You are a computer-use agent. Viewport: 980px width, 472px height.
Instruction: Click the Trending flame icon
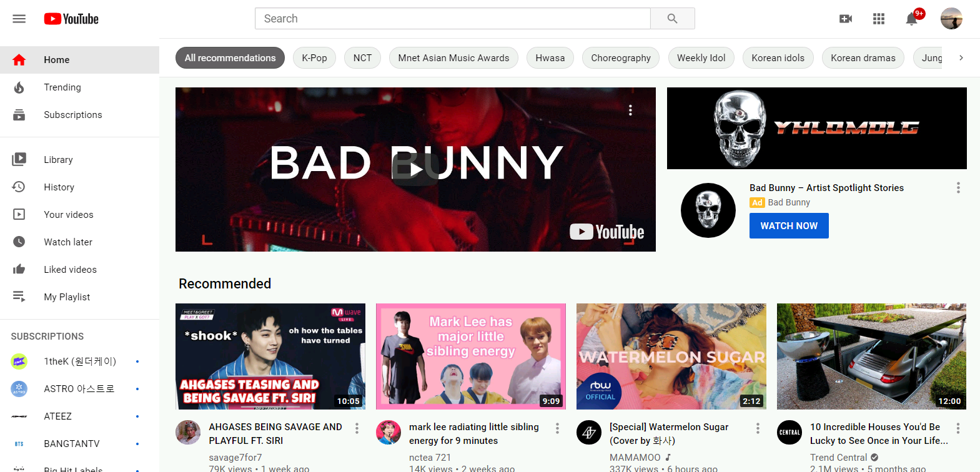point(19,87)
